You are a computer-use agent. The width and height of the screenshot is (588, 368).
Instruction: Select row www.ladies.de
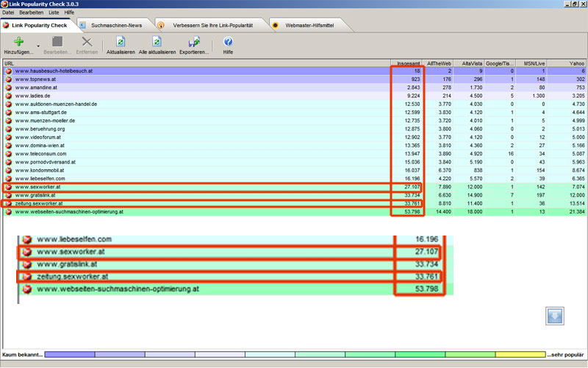[x=295, y=96]
